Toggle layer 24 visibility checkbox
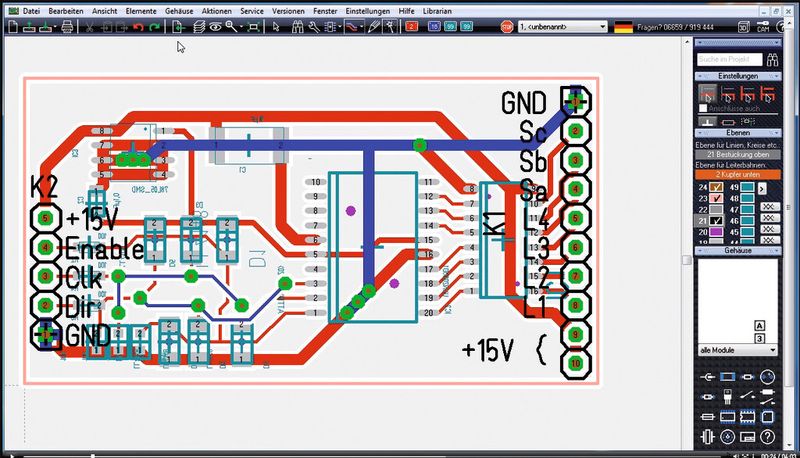Screen dimensions: 800x458 click(x=716, y=187)
